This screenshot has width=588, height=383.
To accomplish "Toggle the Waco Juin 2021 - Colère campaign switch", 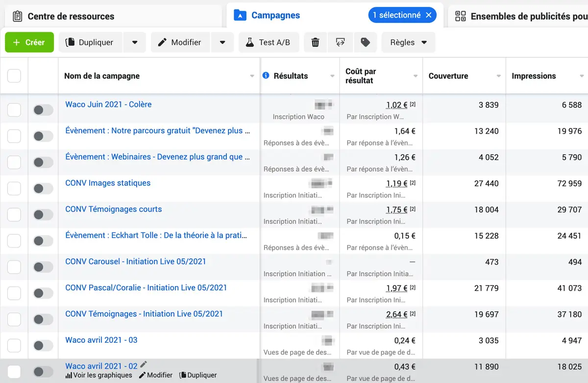I will [43, 110].
